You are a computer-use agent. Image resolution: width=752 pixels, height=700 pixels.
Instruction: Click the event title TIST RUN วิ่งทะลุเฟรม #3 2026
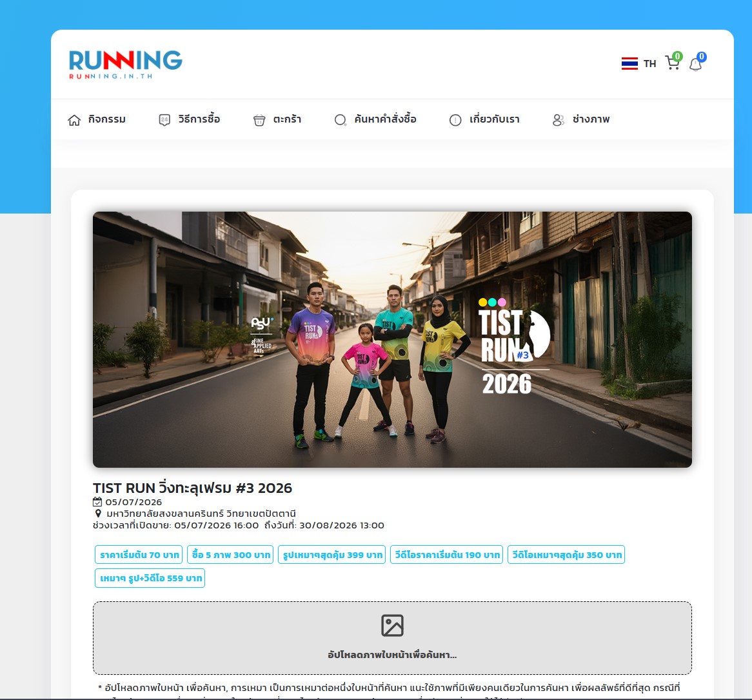pos(192,488)
